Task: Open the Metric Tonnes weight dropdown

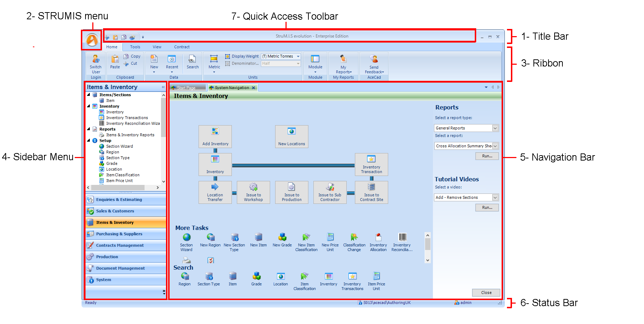Action: pyautogui.click(x=298, y=56)
